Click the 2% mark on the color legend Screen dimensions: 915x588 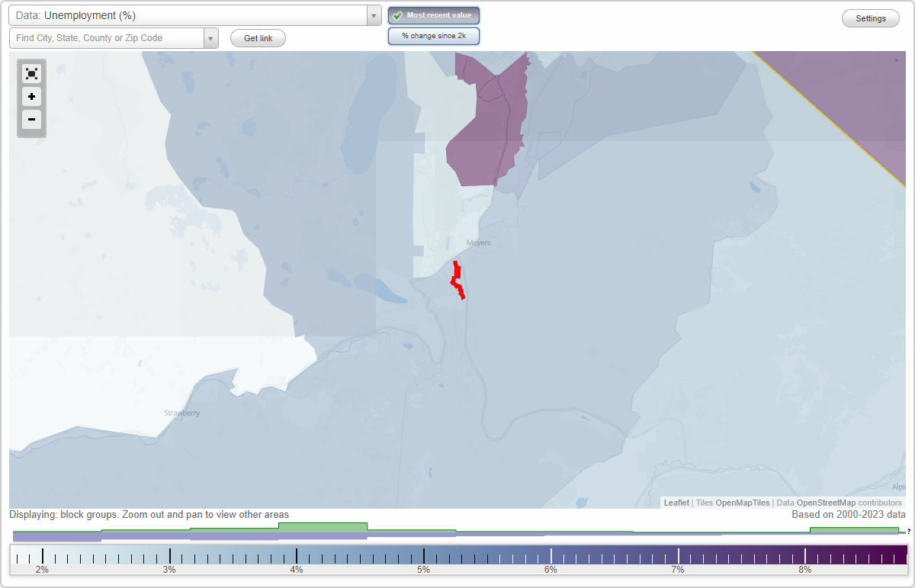[x=42, y=569]
